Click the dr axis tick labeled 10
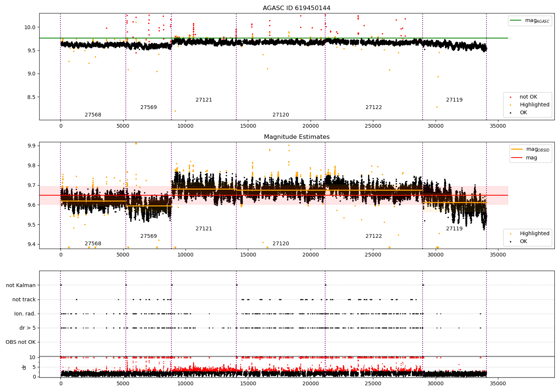The image size is (560, 392). pyautogui.click(x=33, y=357)
